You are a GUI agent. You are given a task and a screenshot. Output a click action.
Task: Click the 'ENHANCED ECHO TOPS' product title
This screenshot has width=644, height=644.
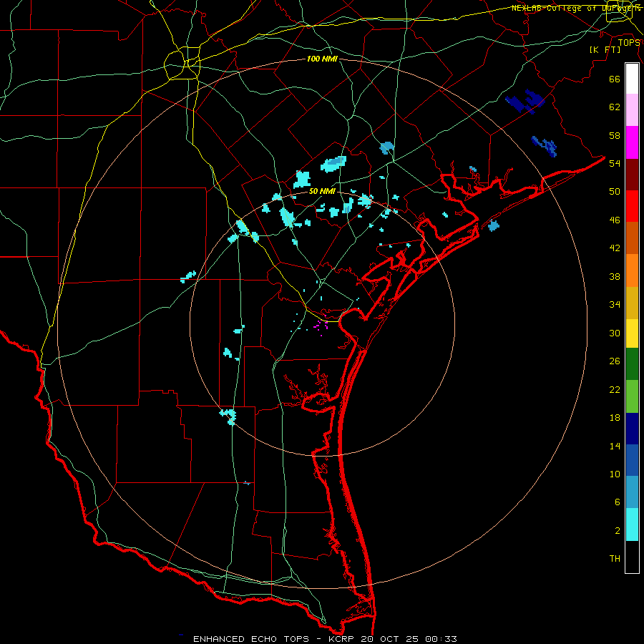(251, 639)
